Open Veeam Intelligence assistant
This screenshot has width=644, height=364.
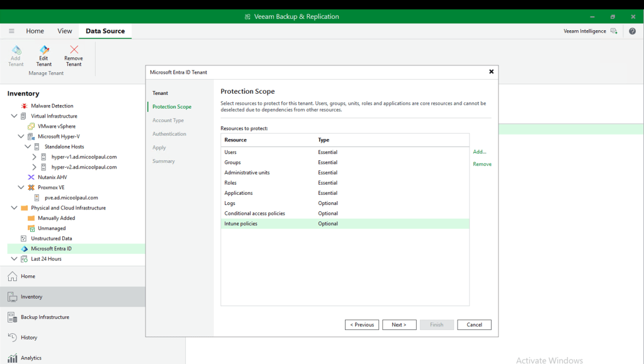[590, 31]
